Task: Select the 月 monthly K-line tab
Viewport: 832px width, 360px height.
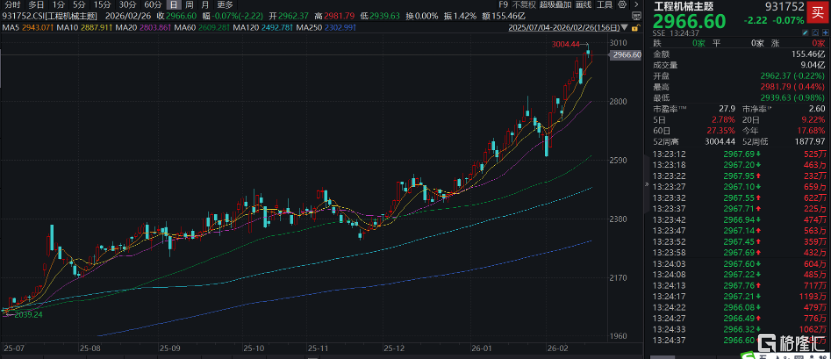Action: [205, 4]
